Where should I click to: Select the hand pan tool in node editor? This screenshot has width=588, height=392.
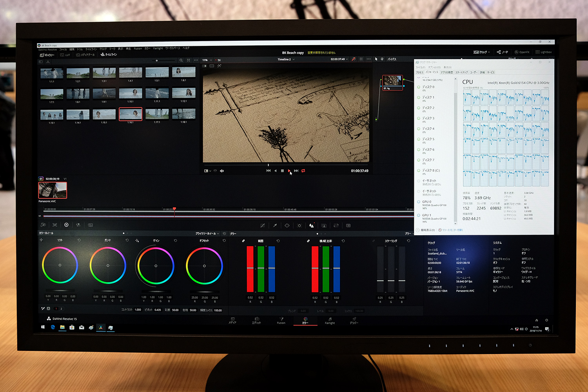(x=382, y=59)
